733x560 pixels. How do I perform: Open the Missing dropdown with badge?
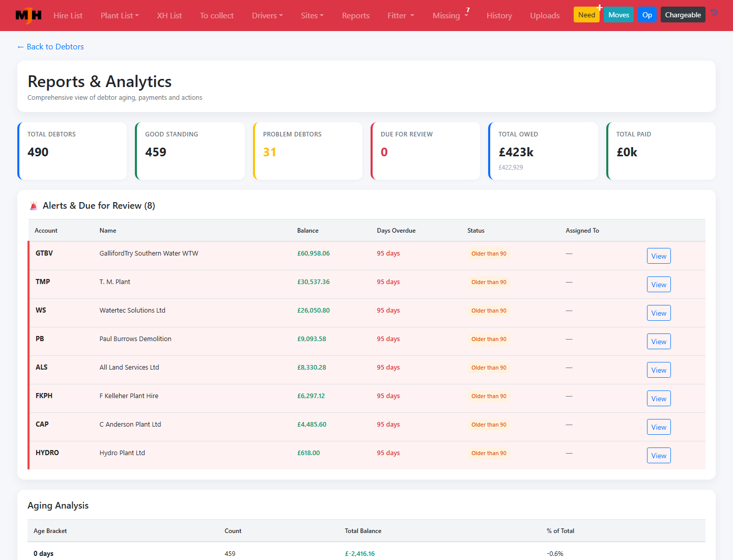(x=450, y=15)
